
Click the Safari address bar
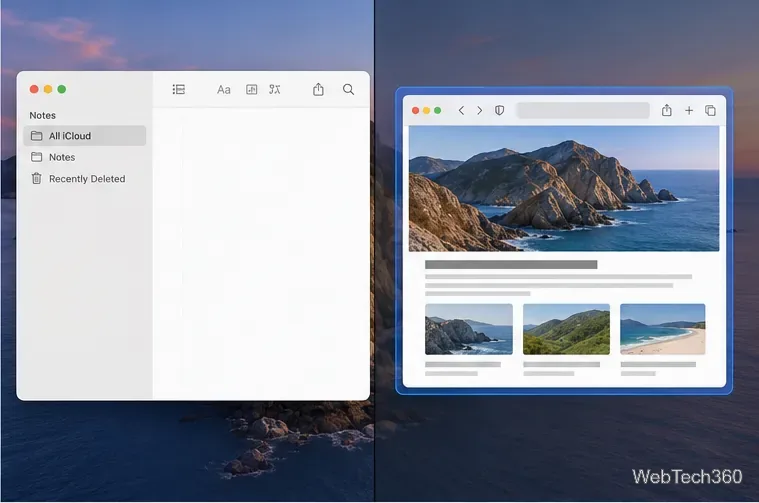coord(583,110)
